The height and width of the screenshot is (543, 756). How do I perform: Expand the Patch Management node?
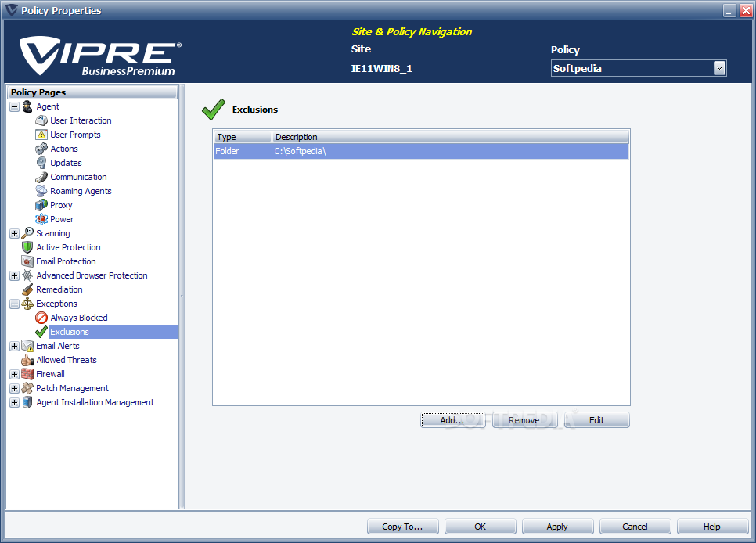[14, 388]
